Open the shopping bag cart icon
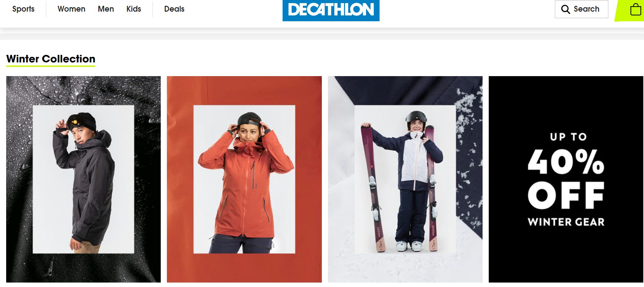 635,9
